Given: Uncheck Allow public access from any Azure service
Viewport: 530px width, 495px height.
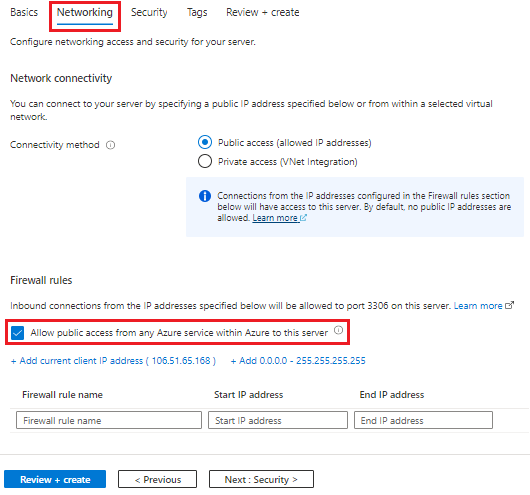Looking at the screenshot, I should point(17,333).
